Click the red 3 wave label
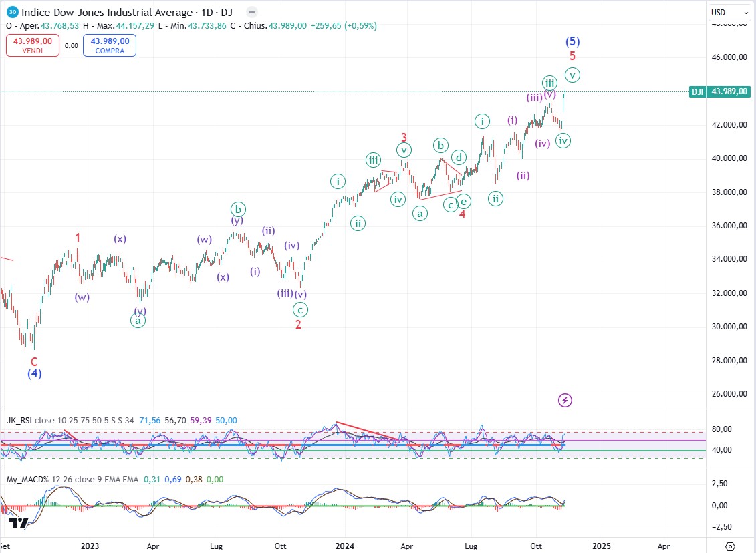This screenshot has height=553, width=756. (404, 138)
